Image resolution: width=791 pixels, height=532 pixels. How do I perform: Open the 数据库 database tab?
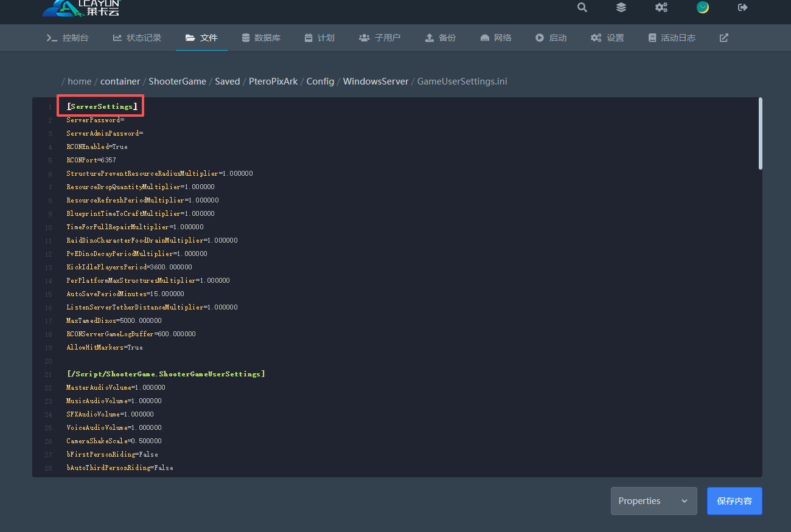click(x=261, y=38)
